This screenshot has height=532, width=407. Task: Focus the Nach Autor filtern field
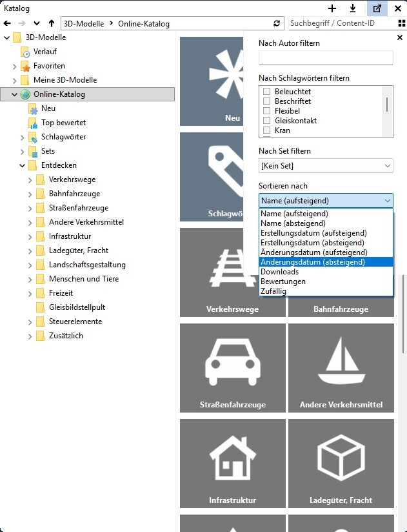[326, 58]
